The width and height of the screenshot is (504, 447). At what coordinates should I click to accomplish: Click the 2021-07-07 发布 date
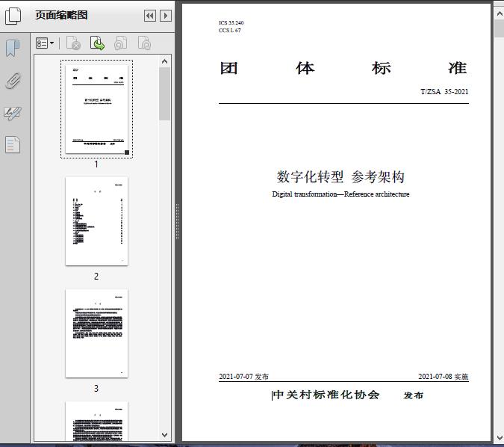(243, 377)
